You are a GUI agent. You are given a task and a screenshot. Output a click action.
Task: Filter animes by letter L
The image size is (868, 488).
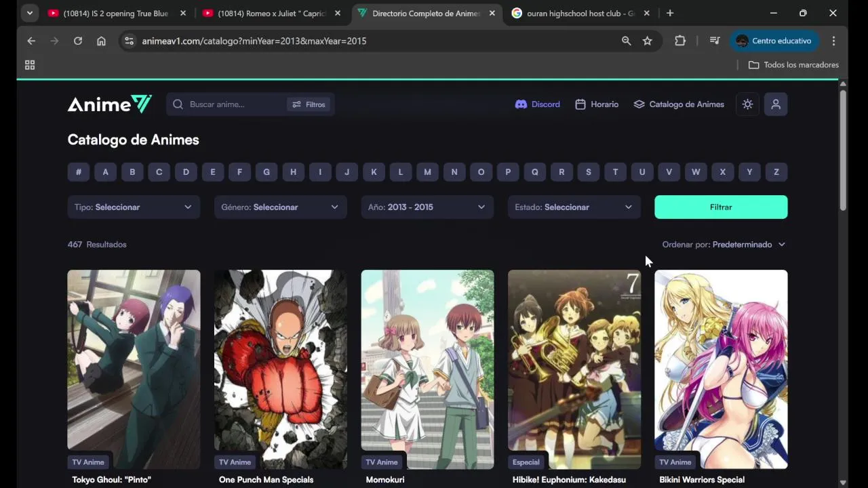coord(401,172)
